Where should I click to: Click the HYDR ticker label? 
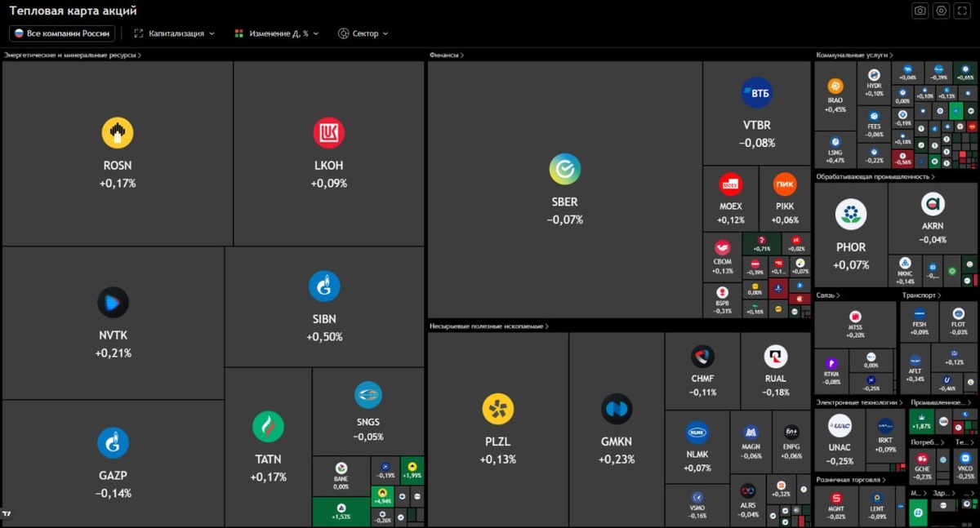tap(874, 86)
